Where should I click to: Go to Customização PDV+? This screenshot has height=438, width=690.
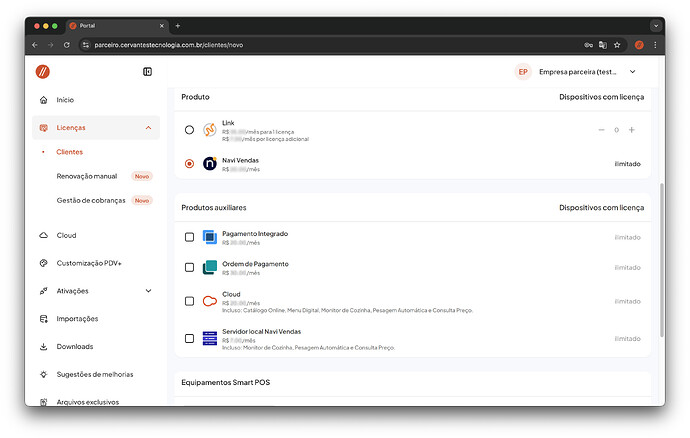pos(88,263)
